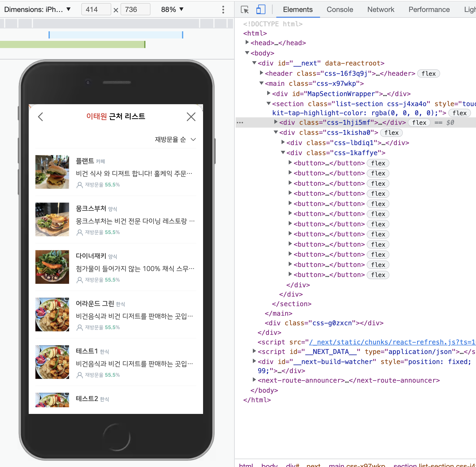Click the blue media query breakpoint bar
This screenshot has height=467, width=476.
pos(116,35)
